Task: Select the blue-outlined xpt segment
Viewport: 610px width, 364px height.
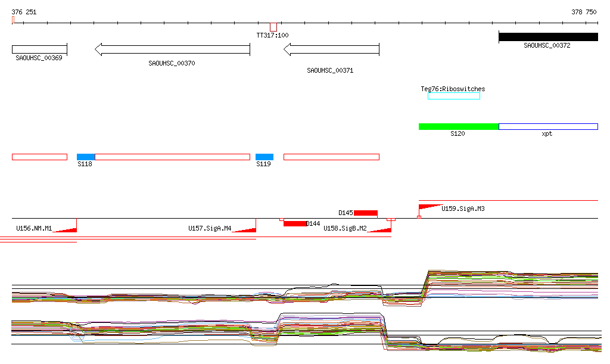Action: click(548, 126)
